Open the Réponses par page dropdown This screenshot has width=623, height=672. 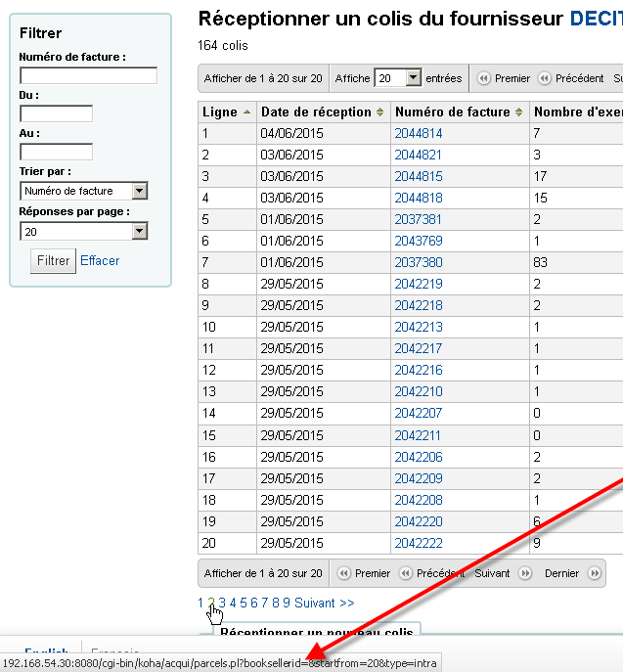coord(83,231)
